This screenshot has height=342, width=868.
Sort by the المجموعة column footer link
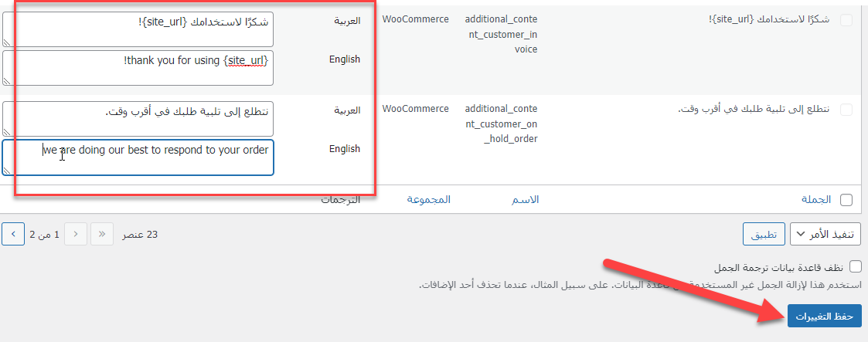pyautogui.click(x=428, y=200)
